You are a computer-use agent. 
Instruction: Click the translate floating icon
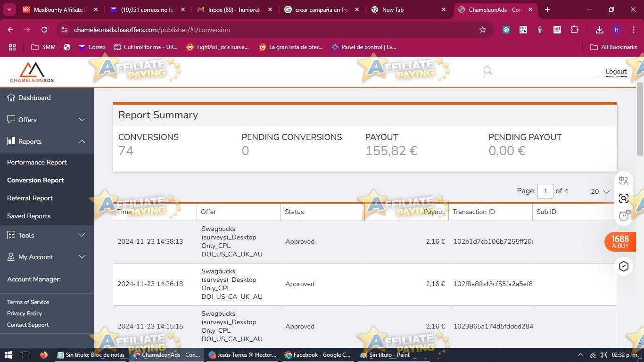624,181
